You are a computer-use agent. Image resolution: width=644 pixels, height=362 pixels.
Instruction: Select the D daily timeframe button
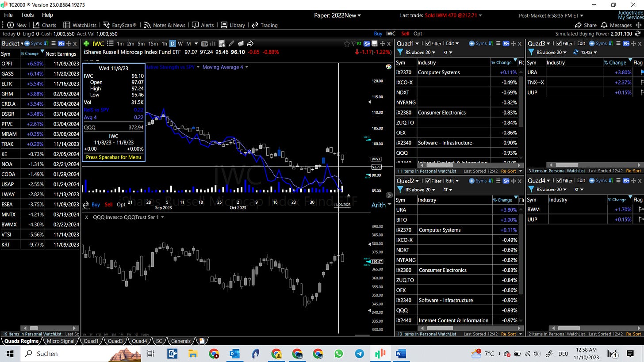(x=172, y=43)
